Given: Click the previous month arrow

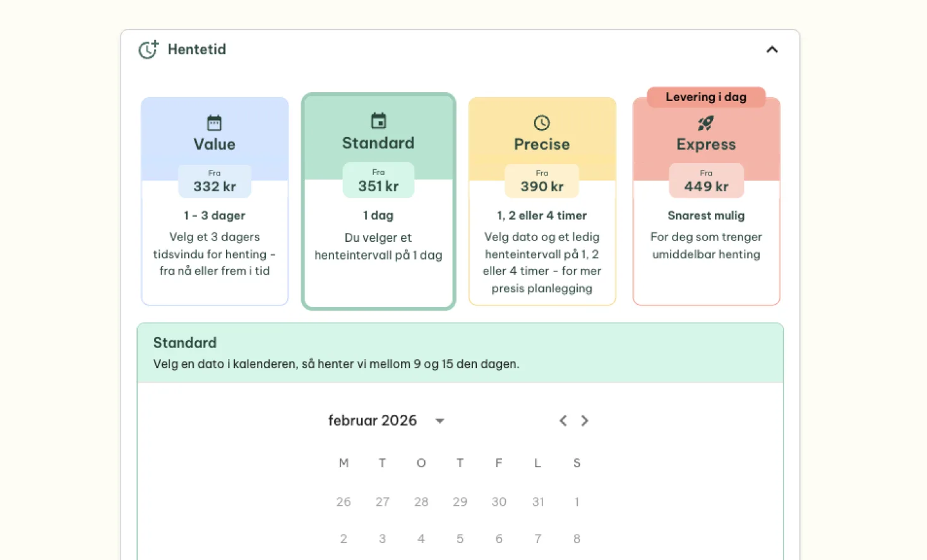Looking at the screenshot, I should (562, 420).
